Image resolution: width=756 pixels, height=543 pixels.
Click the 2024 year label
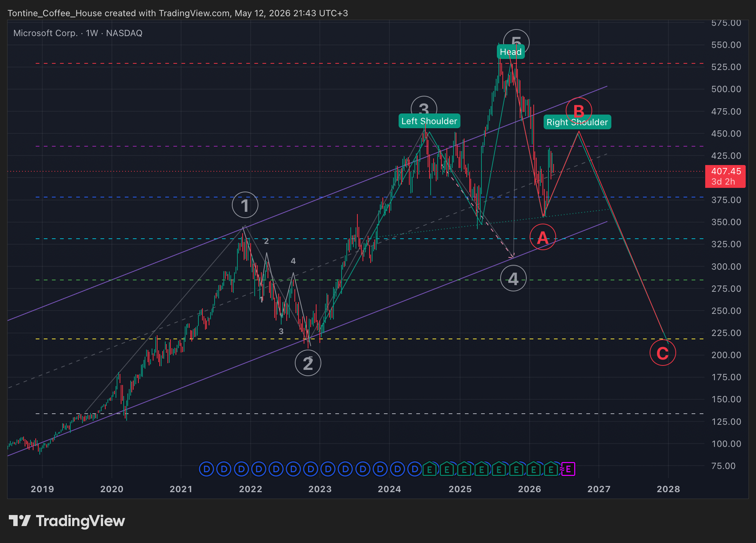[x=389, y=489]
